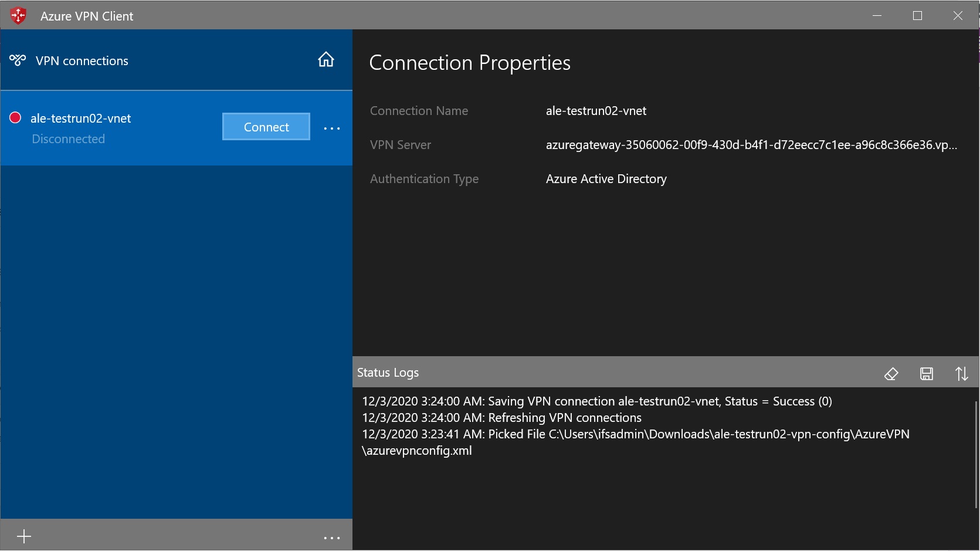The image size is (980, 551).
Task: Clear the status logs with the eraser icon
Action: (x=891, y=374)
